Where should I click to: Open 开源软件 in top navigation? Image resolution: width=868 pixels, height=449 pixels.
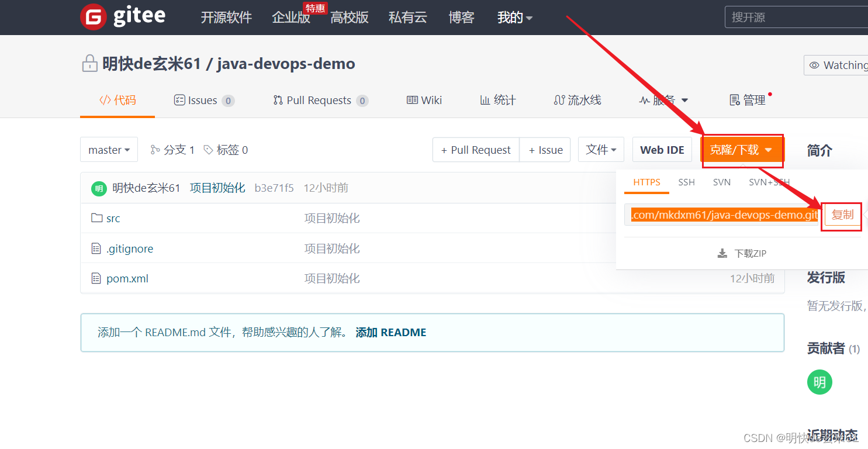[226, 18]
